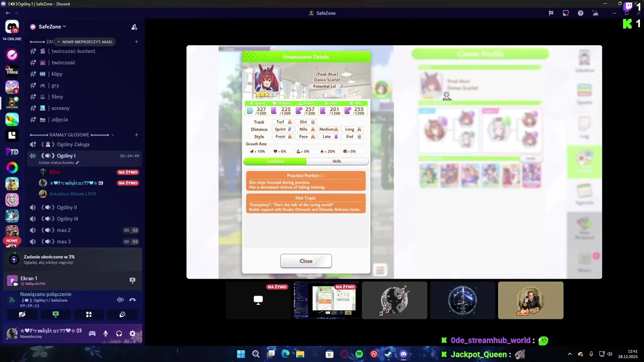The image size is (644, 362).
Task: Click the game controller icon in user panel
Action: pyautogui.click(x=92, y=333)
